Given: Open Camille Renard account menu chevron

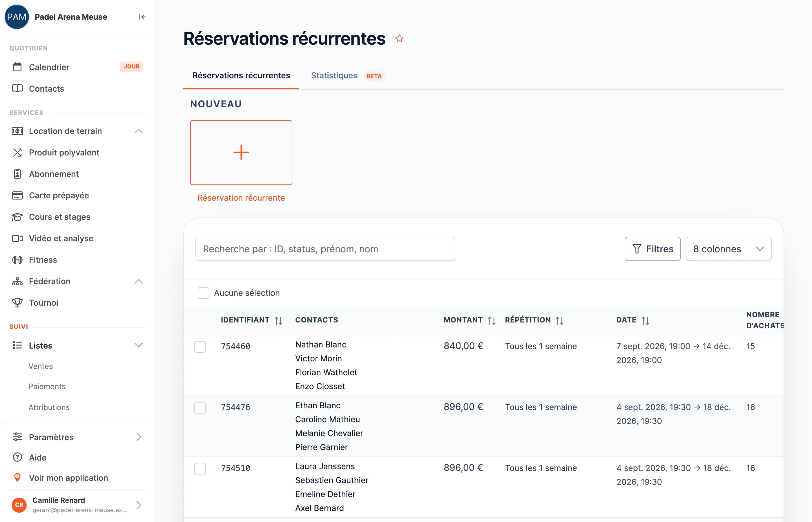Looking at the screenshot, I should click(x=139, y=505).
